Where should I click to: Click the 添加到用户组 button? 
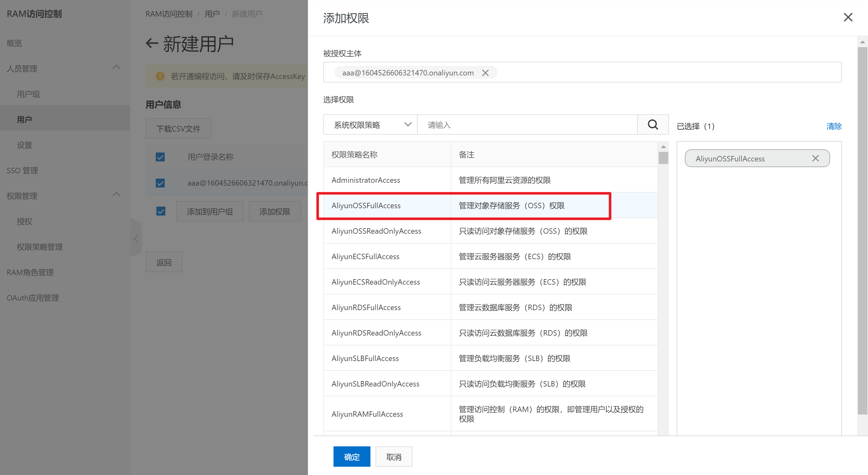click(x=210, y=211)
